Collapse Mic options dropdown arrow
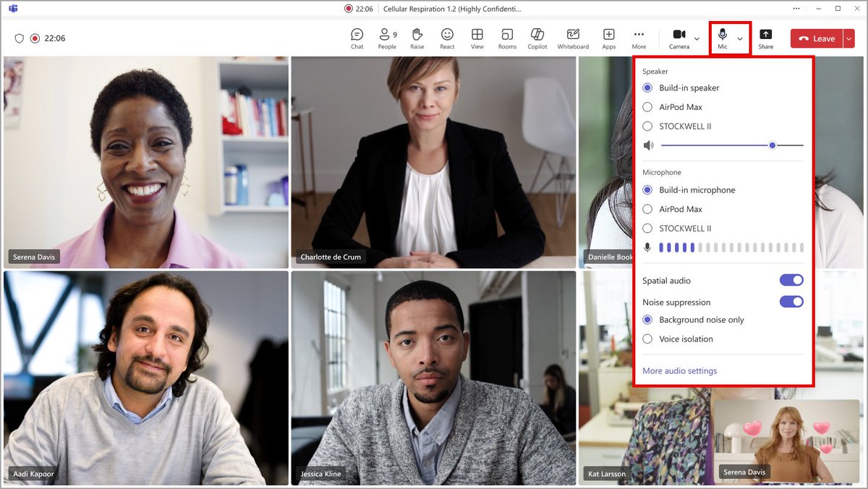 [x=740, y=39]
